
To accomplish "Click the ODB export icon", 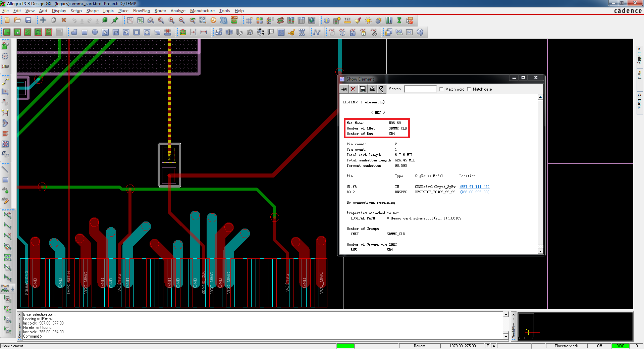I will click(219, 32).
